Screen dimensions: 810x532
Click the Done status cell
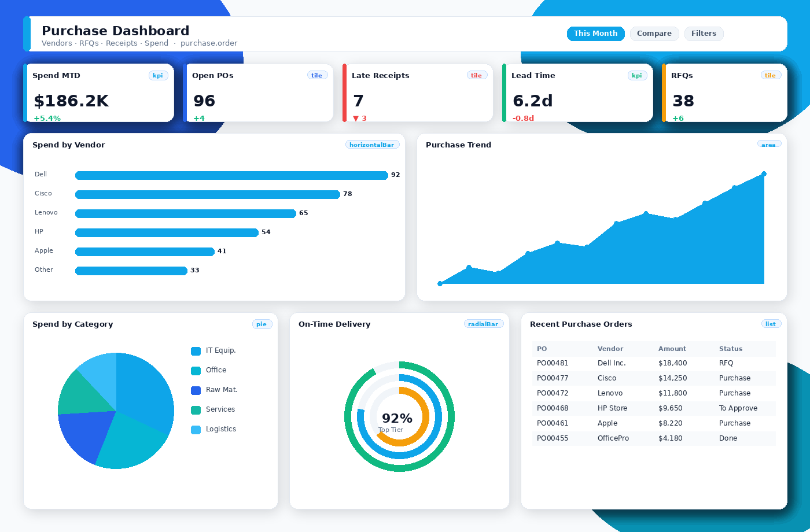click(x=728, y=438)
